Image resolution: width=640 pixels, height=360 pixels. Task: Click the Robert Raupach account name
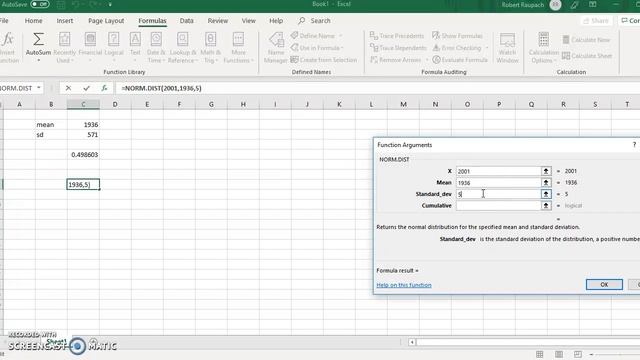(523, 4)
